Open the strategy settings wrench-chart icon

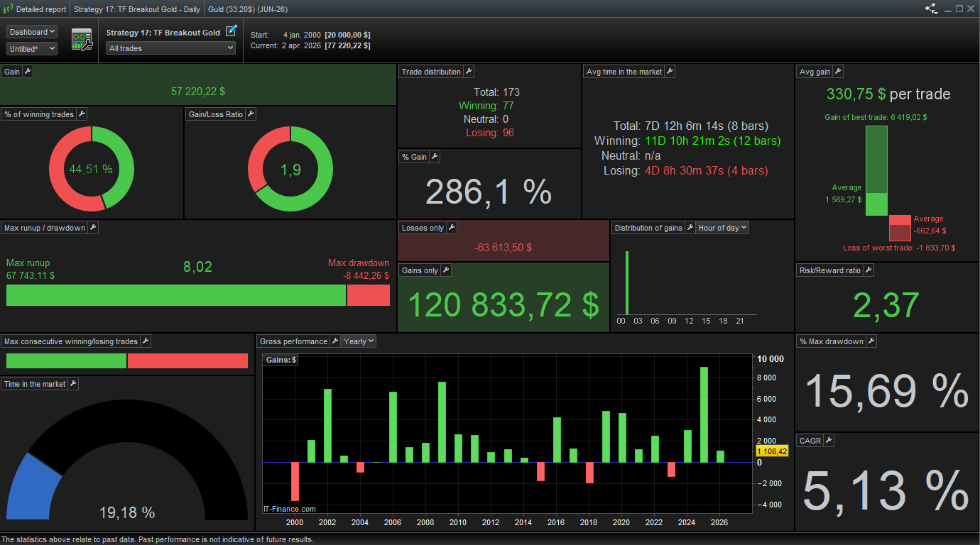click(82, 40)
